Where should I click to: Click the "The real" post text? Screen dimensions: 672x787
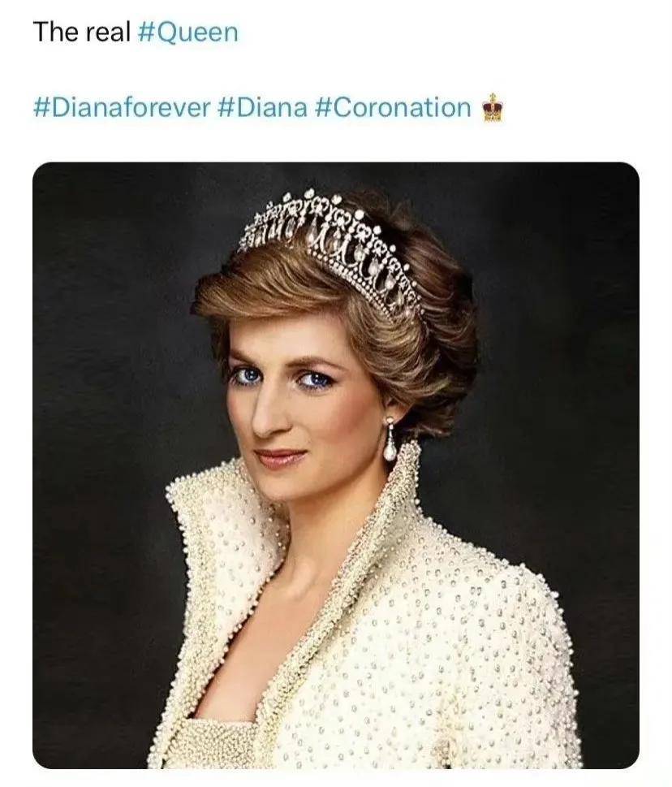coord(82,32)
